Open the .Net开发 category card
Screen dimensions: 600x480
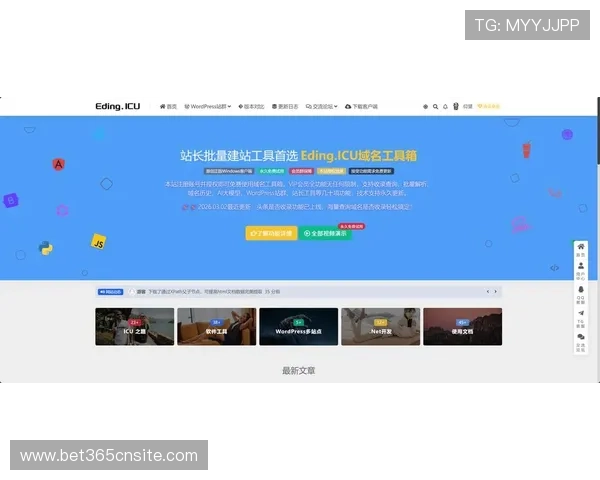[x=381, y=327]
